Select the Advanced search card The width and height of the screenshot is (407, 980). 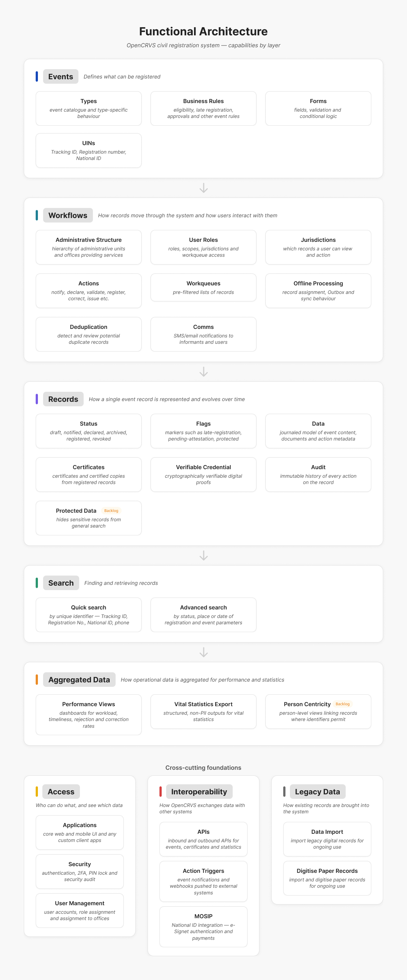click(x=203, y=615)
